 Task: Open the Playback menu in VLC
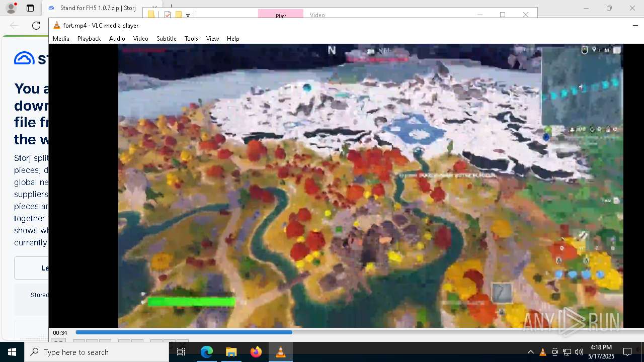[x=89, y=39]
